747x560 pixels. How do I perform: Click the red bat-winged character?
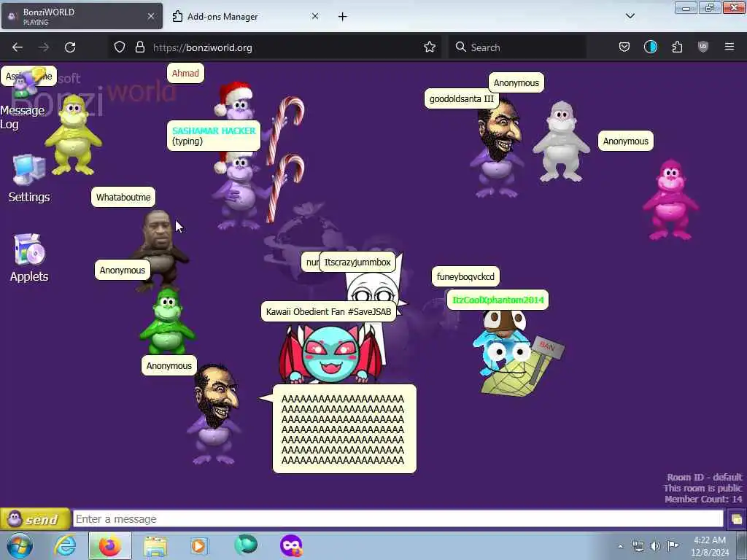point(330,355)
